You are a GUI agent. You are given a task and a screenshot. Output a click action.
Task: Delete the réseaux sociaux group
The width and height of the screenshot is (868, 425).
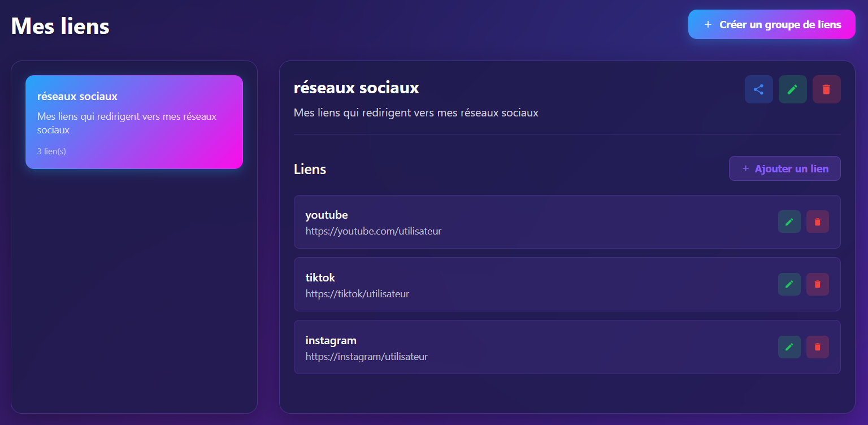coord(826,89)
